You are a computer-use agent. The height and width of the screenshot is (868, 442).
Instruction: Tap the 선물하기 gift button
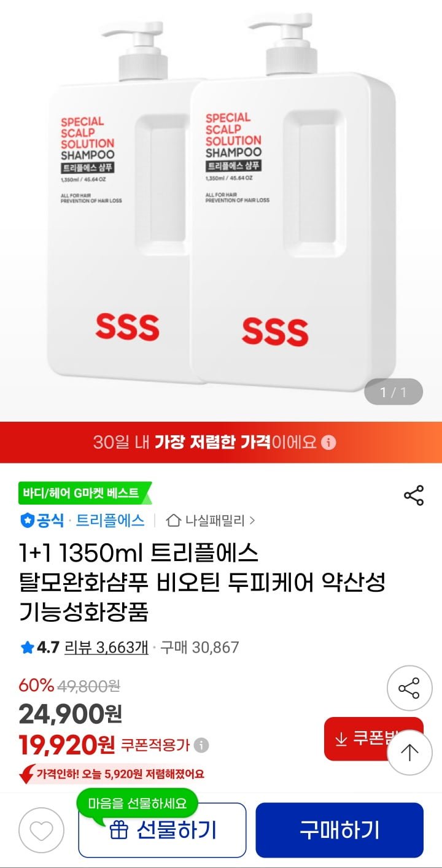pos(162,830)
